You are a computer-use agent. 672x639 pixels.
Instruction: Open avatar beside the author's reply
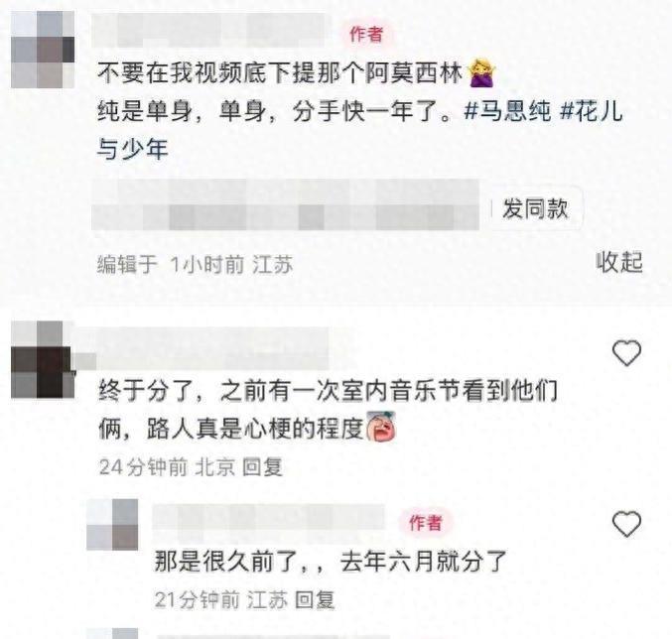click(x=112, y=525)
